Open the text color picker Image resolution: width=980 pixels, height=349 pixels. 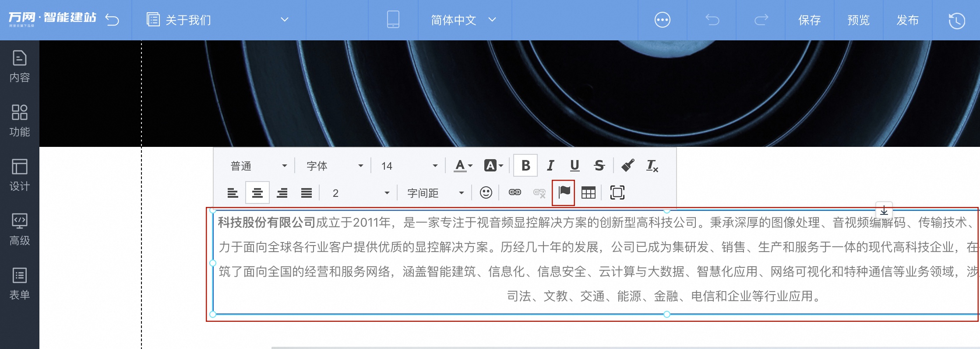[x=463, y=166]
